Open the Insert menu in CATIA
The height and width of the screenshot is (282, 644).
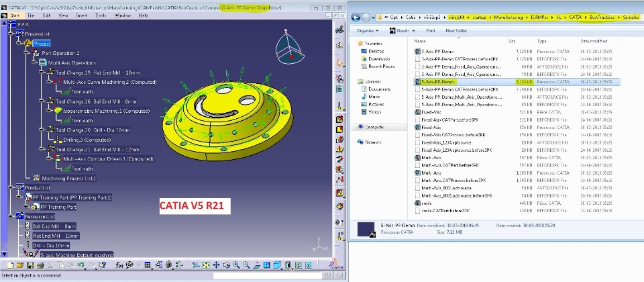[x=81, y=15]
